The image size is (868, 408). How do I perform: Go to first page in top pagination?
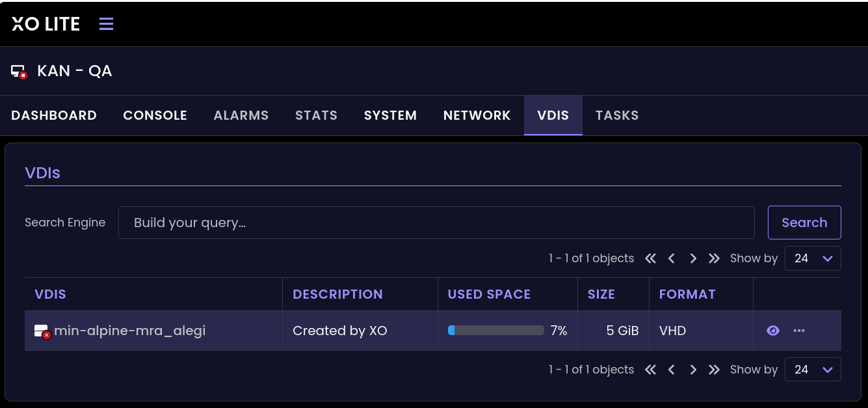[x=650, y=258]
